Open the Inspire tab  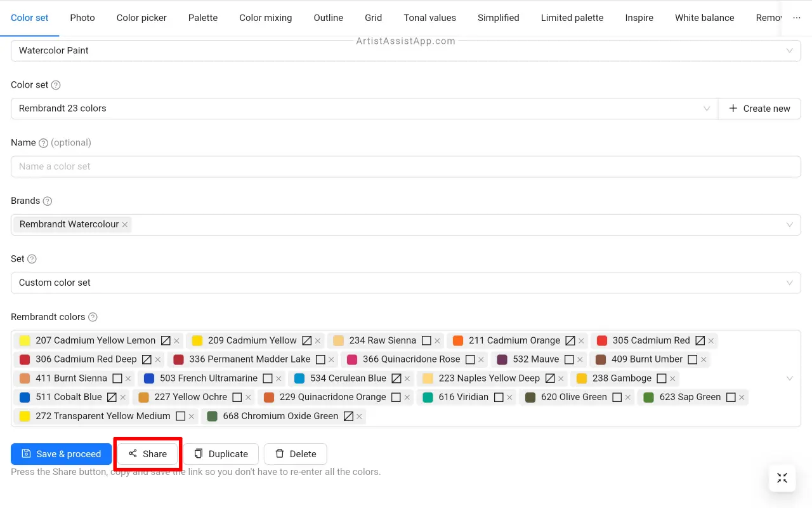coord(639,18)
